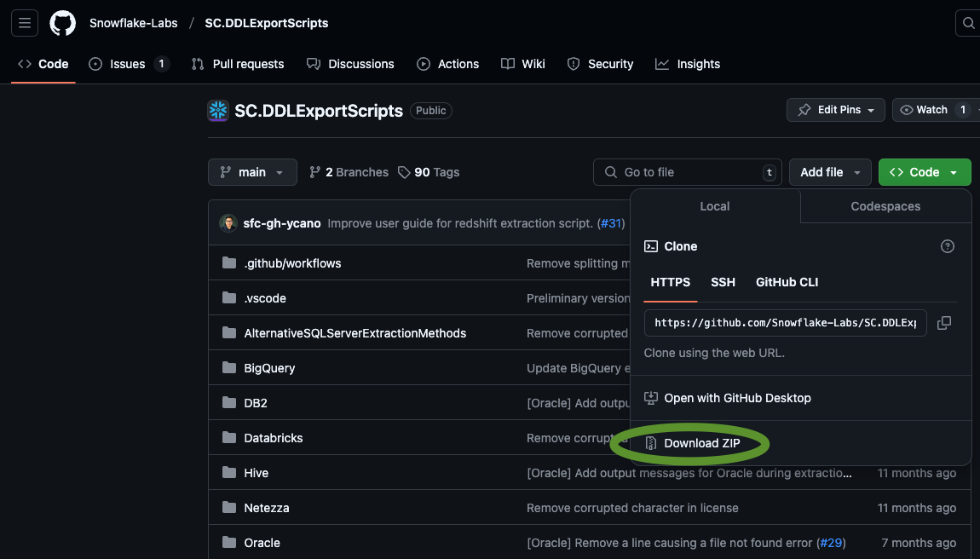Switch to the Codespaces tab
Screen dimensions: 980x559
tap(885, 206)
